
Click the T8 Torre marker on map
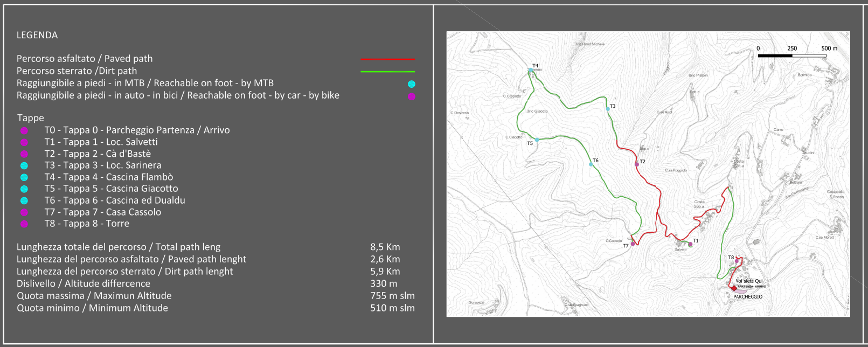(x=737, y=261)
